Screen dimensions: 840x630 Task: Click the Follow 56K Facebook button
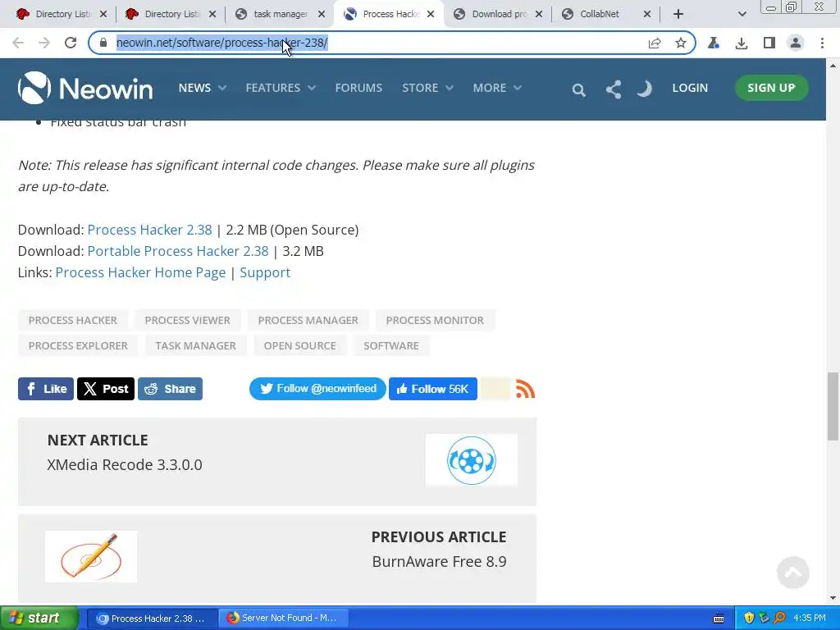click(433, 389)
